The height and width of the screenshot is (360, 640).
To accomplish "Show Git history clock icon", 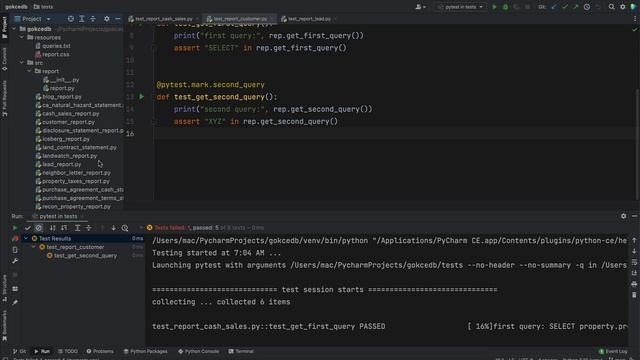I will coord(587,7).
